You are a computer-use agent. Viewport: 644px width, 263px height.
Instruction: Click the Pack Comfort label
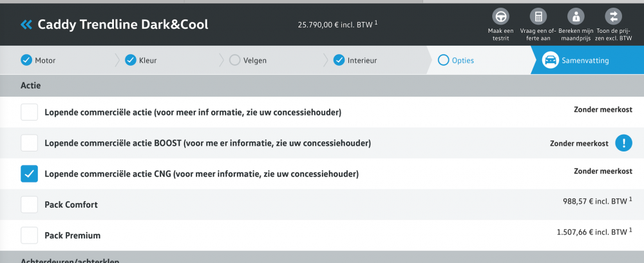(71, 204)
